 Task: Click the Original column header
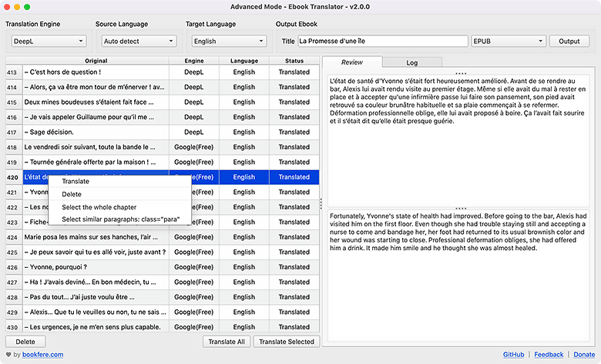(x=96, y=61)
